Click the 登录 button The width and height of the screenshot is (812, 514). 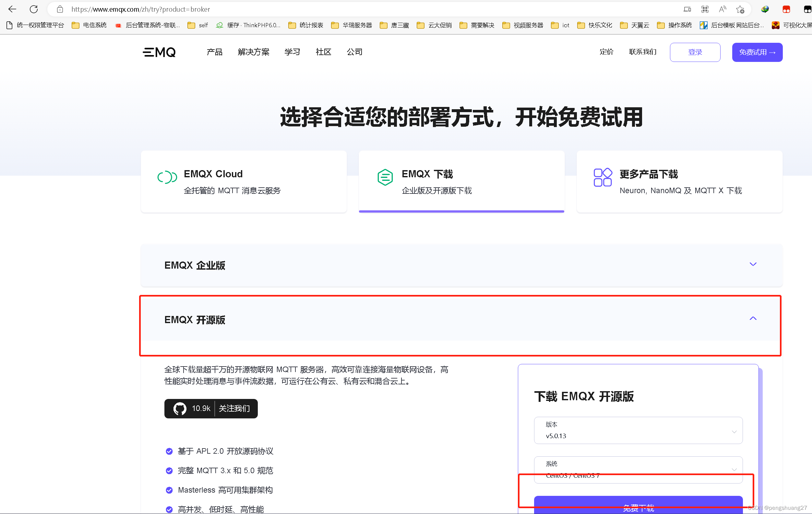click(x=695, y=52)
